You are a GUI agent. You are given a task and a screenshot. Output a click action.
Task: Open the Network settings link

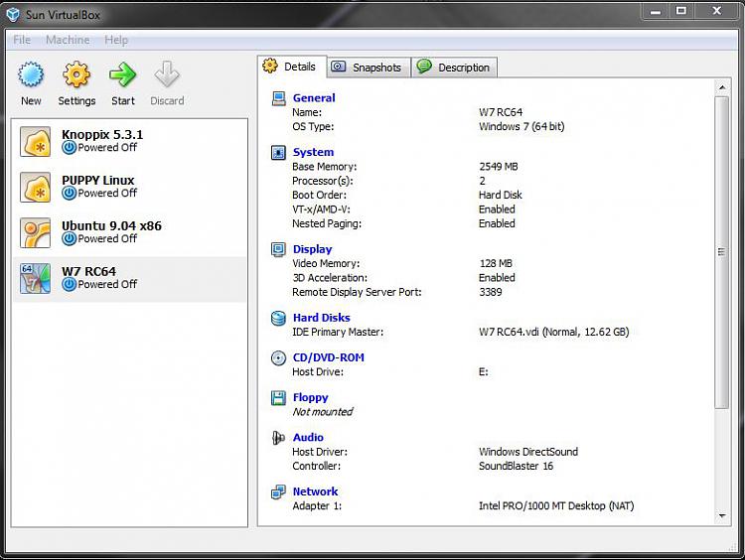[315, 491]
